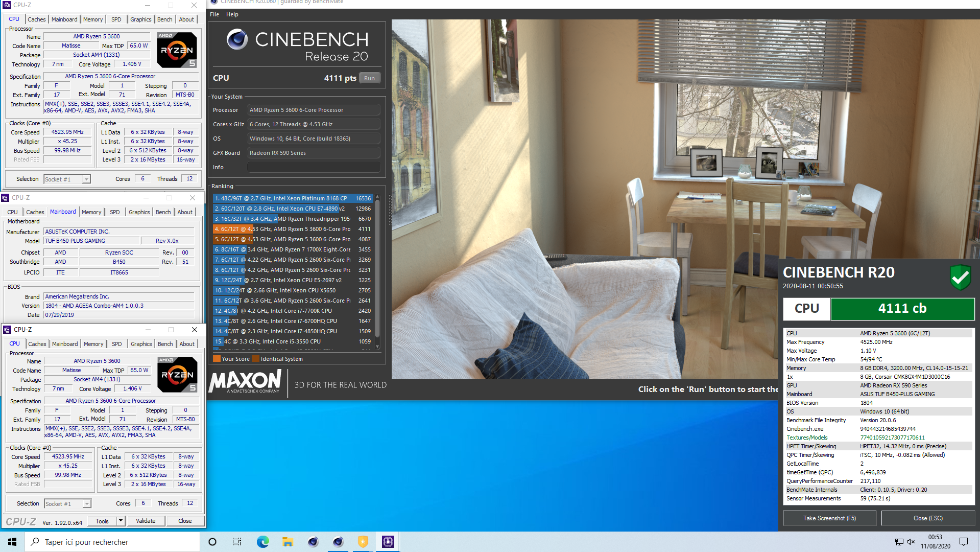Click the Identical System legend swatch
Viewport: 980px width, 552px height.
[255, 359]
